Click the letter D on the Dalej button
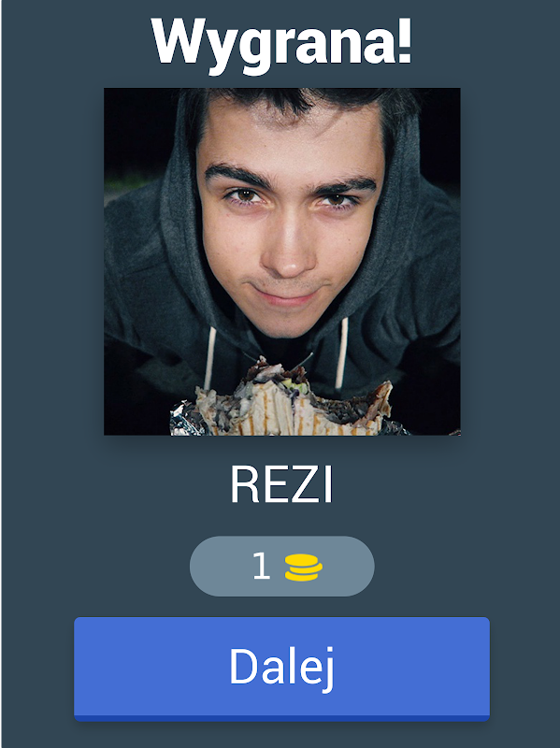 point(244,666)
